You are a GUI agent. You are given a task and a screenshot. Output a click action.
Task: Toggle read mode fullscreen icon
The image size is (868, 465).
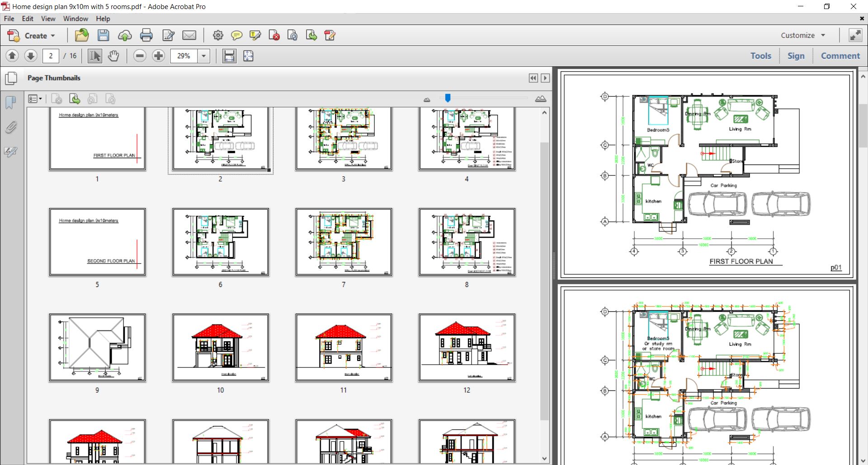[855, 35]
